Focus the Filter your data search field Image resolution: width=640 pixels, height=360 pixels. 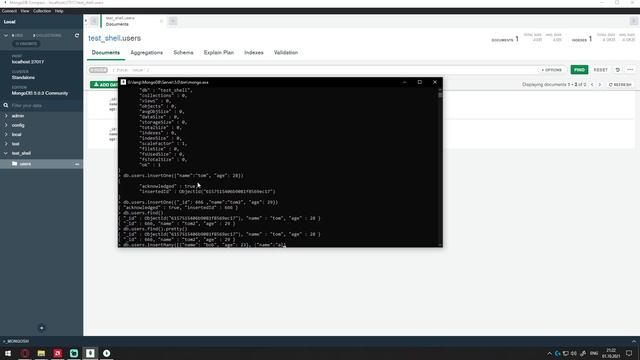45,105
